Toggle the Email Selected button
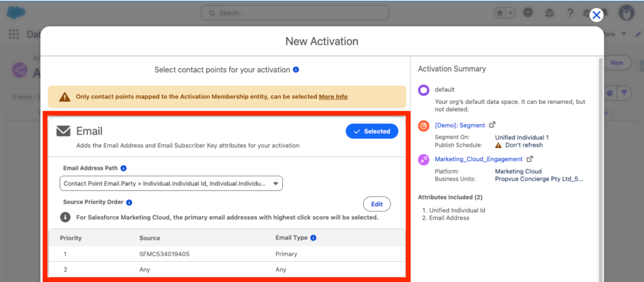The image size is (644, 282). [372, 131]
